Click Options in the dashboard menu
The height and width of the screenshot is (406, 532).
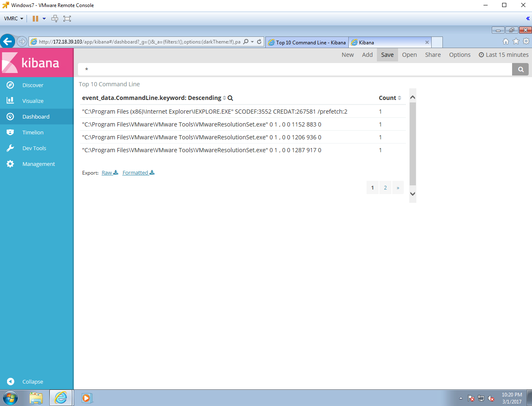(x=460, y=55)
